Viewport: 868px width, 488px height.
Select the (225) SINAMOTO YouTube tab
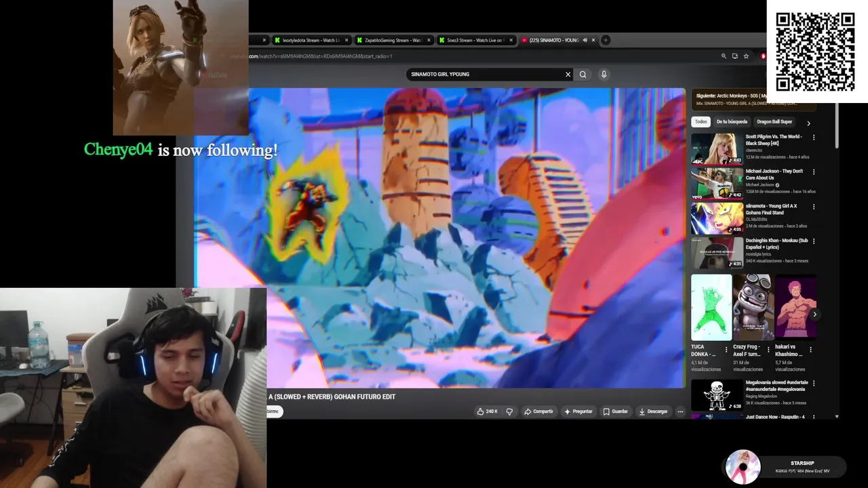click(553, 40)
